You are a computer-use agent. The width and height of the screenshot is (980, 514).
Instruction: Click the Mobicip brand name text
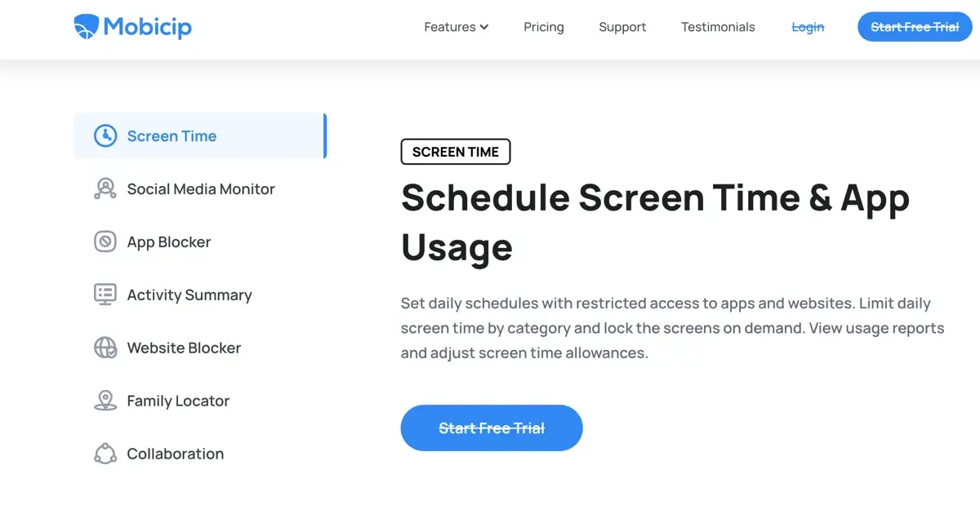coord(147,27)
